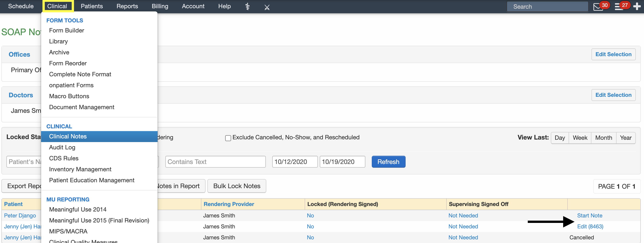Select Meaningful Use 2015 (Final Revision)
The width and height of the screenshot is (644, 243).
[99, 220]
